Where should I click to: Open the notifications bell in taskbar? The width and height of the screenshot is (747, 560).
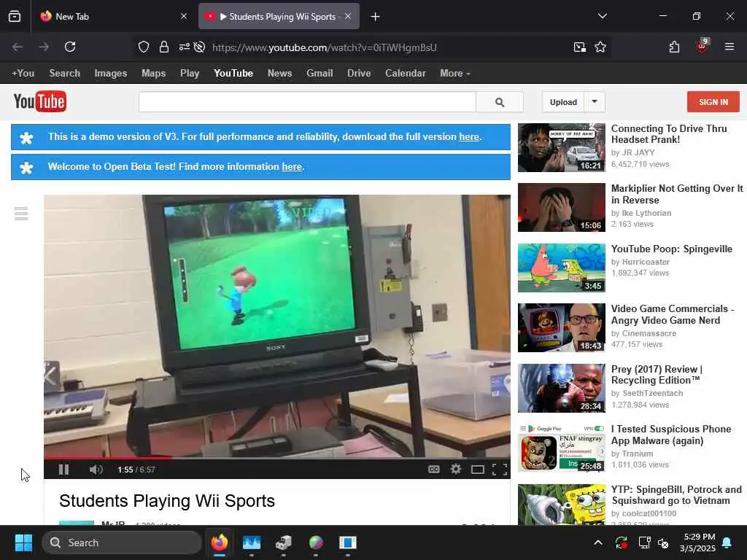727,542
